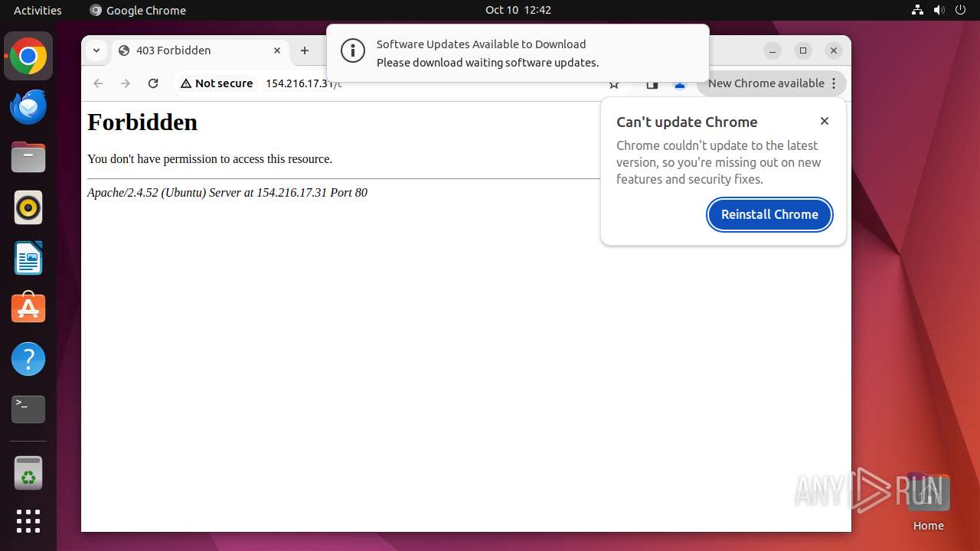Close the Chrome window

pyautogui.click(x=834, y=51)
